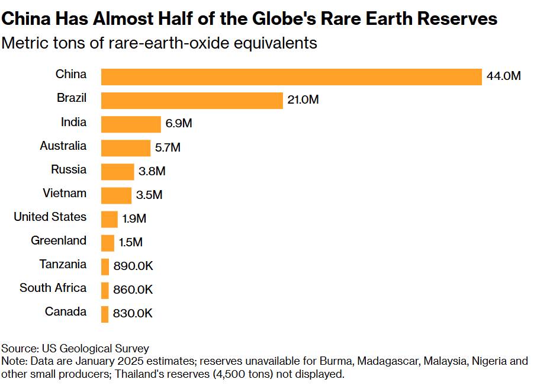Click the Brazil orange bar
Image resolution: width=534 pixels, height=392 pixels.
coord(192,101)
